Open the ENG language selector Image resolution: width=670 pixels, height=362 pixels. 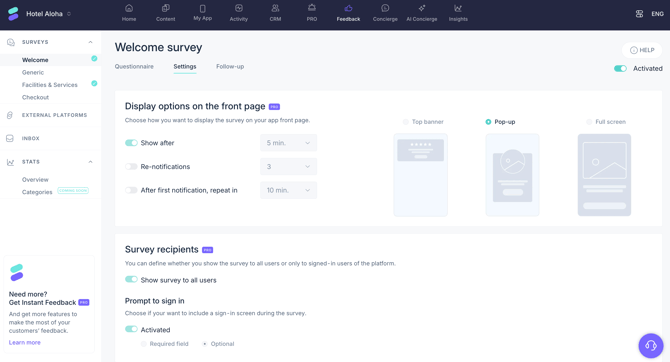657,14
